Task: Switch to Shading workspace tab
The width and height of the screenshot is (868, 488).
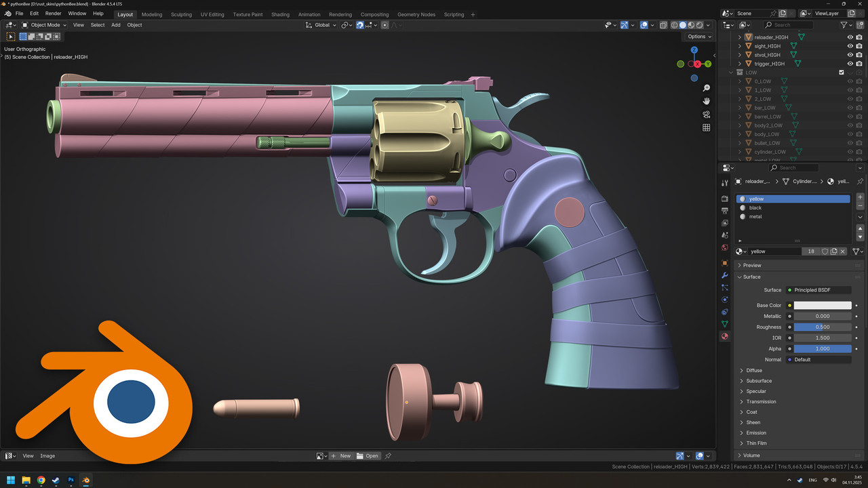Action: [280, 14]
